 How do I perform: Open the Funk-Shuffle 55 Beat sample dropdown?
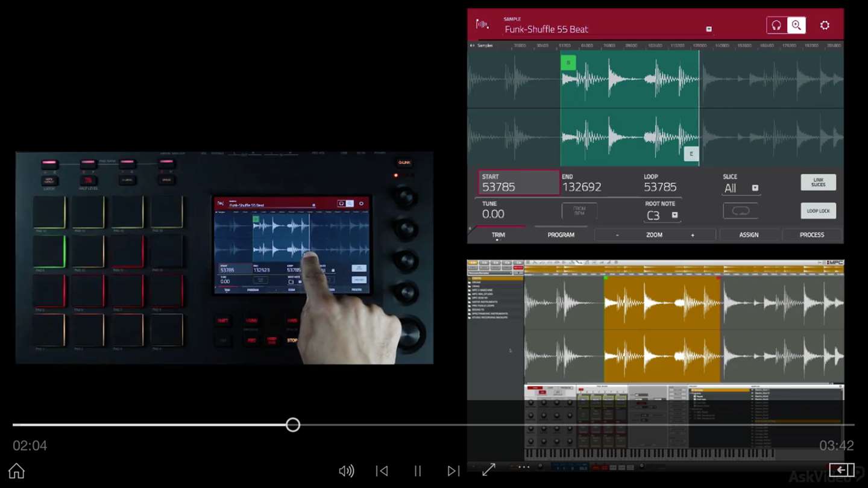click(709, 29)
